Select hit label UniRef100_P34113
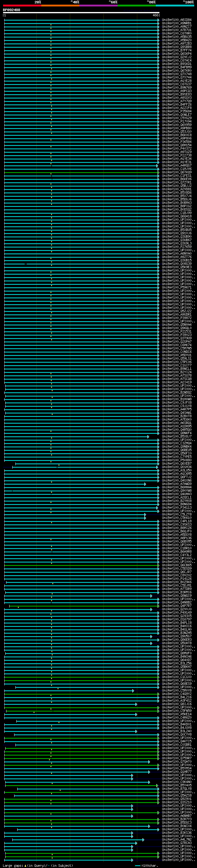The height and width of the screenshot is (868, 197). (177, 507)
